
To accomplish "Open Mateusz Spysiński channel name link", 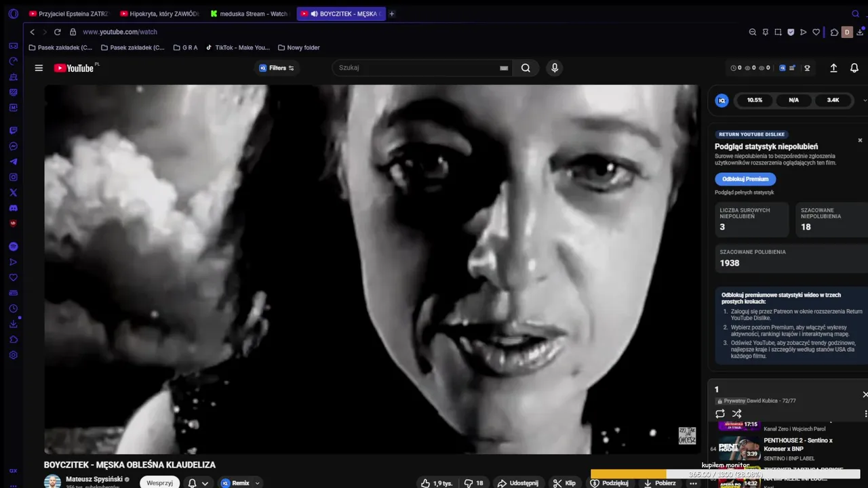I will [94, 479].
